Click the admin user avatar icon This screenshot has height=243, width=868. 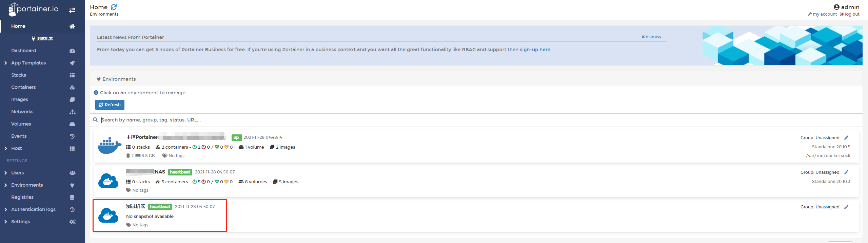click(836, 7)
